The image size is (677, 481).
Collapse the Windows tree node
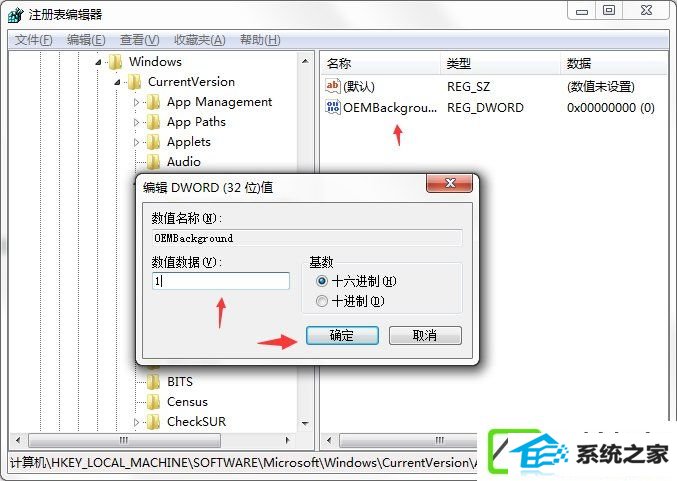coord(99,62)
